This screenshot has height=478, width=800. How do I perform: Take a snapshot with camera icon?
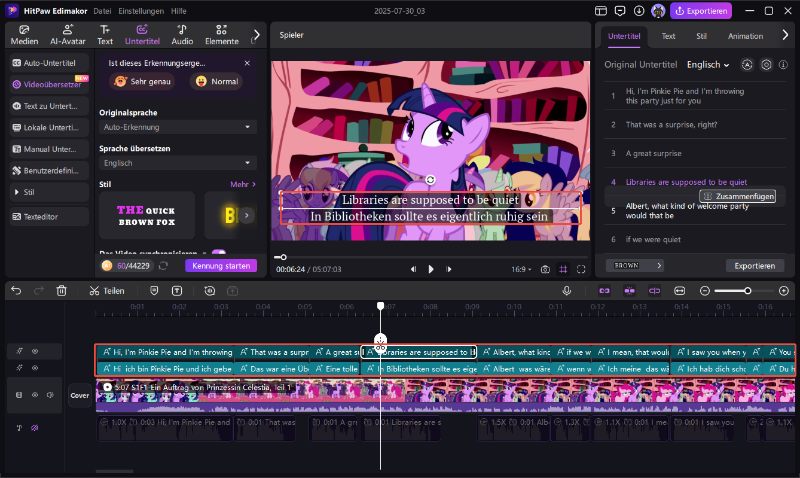click(x=545, y=269)
